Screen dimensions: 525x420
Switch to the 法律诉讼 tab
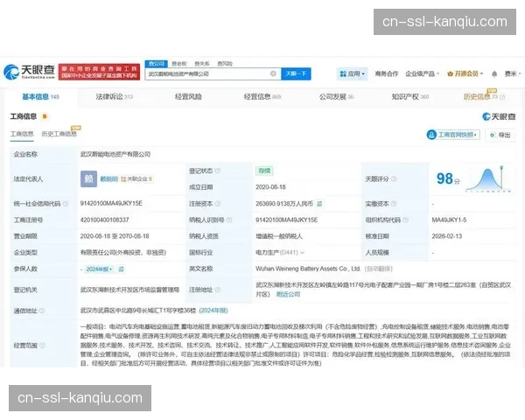(x=114, y=97)
